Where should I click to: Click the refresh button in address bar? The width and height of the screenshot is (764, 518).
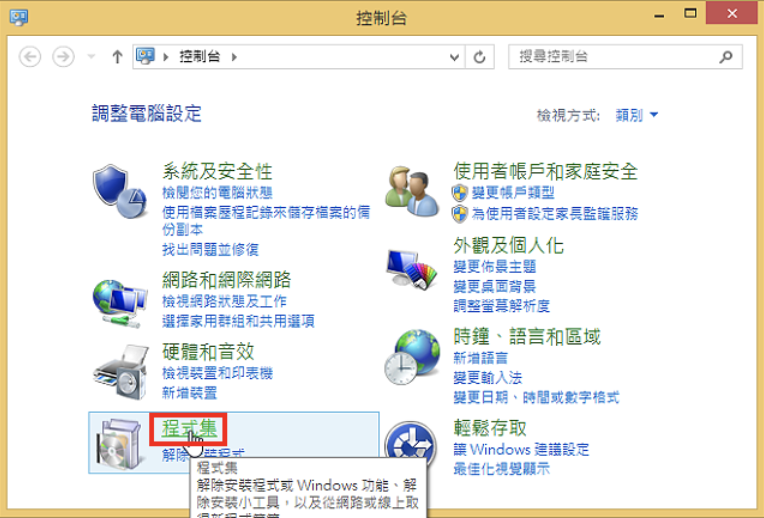[x=479, y=57]
